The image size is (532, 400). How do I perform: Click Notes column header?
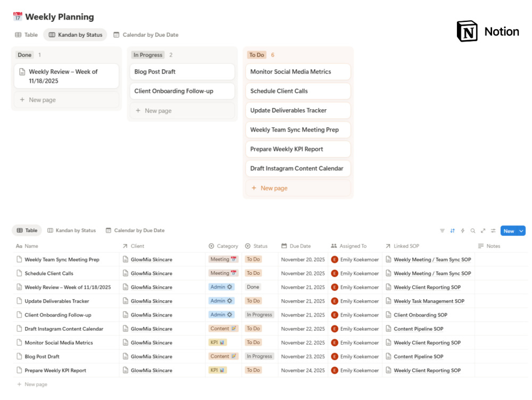coord(489,246)
